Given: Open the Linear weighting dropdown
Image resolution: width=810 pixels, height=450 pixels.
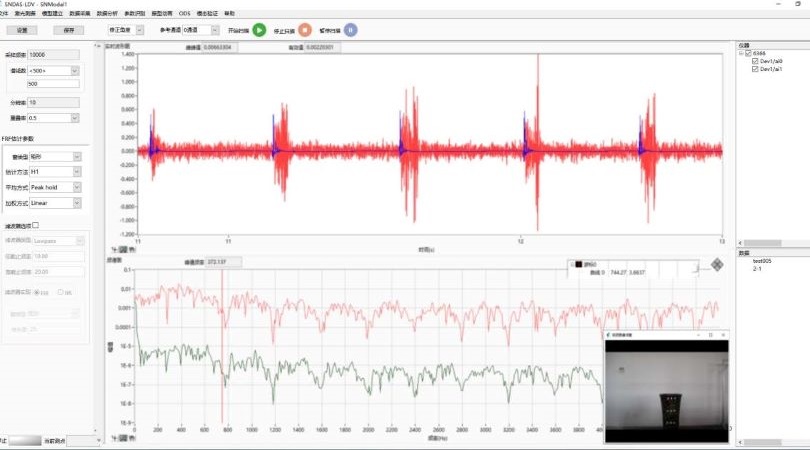Looking at the screenshot, I should point(77,202).
